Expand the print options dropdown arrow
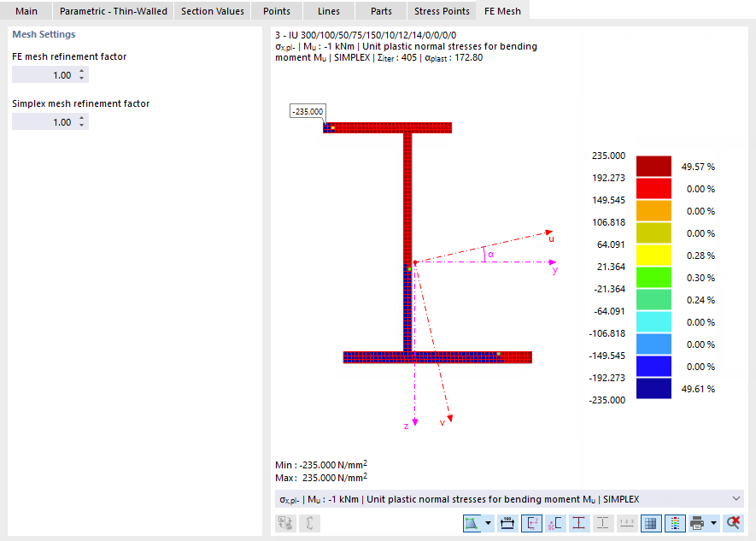This screenshot has width=756, height=541. click(x=713, y=523)
